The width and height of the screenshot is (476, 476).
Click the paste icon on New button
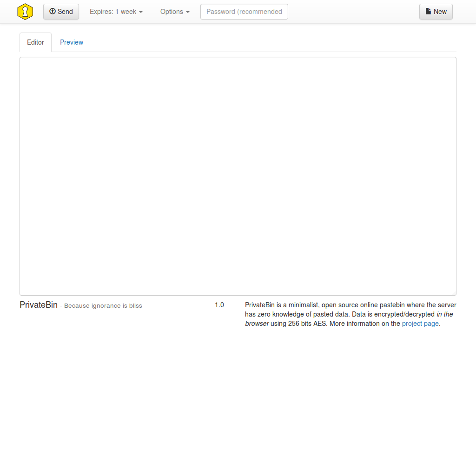[x=427, y=11]
